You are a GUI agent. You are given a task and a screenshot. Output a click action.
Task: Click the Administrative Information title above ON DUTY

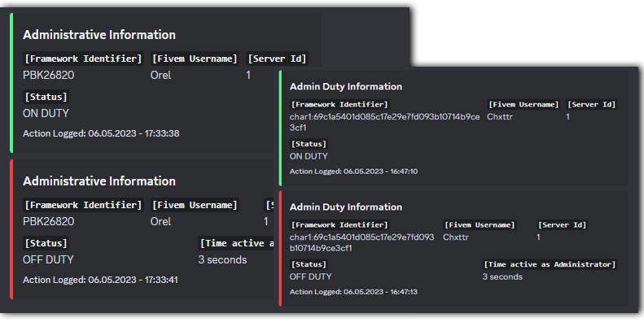(99, 35)
